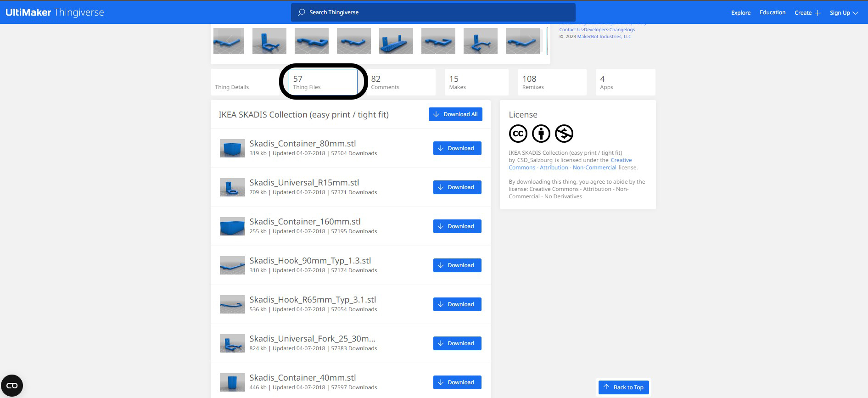
Task: Click into the Search Thingiverse field
Action: tap(433, 12)
